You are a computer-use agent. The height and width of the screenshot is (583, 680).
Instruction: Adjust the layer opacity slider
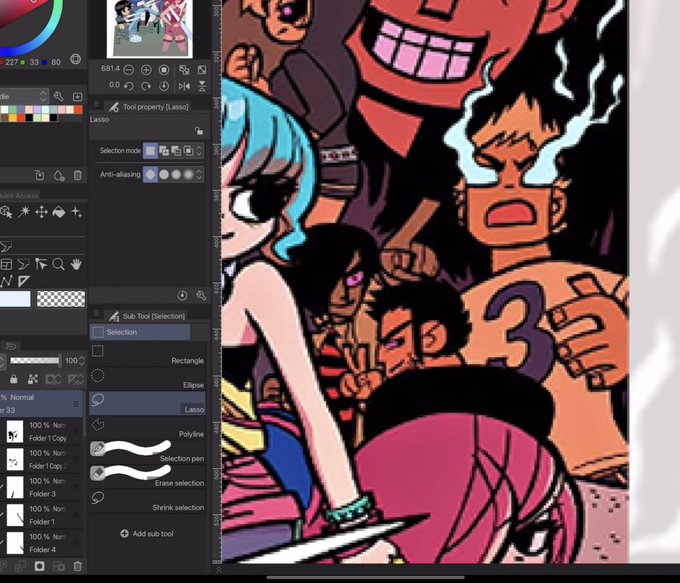(x=35, y=360)
